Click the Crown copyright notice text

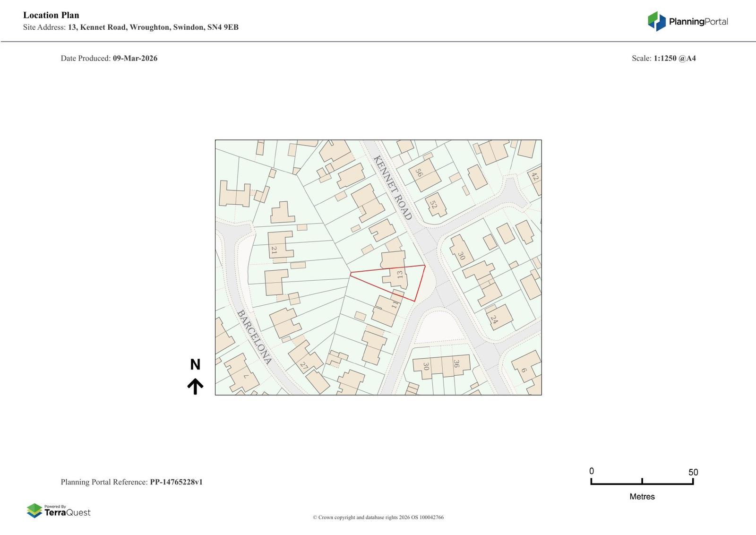pyautogui.click(x=378, y=517)
